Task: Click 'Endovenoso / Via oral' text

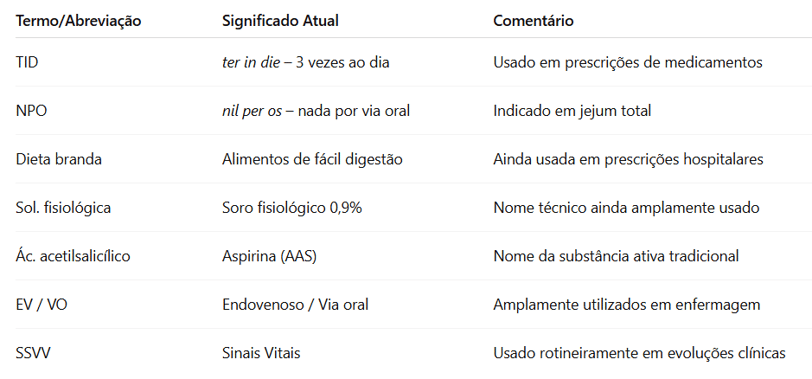Action: click(x=295, y=304)
